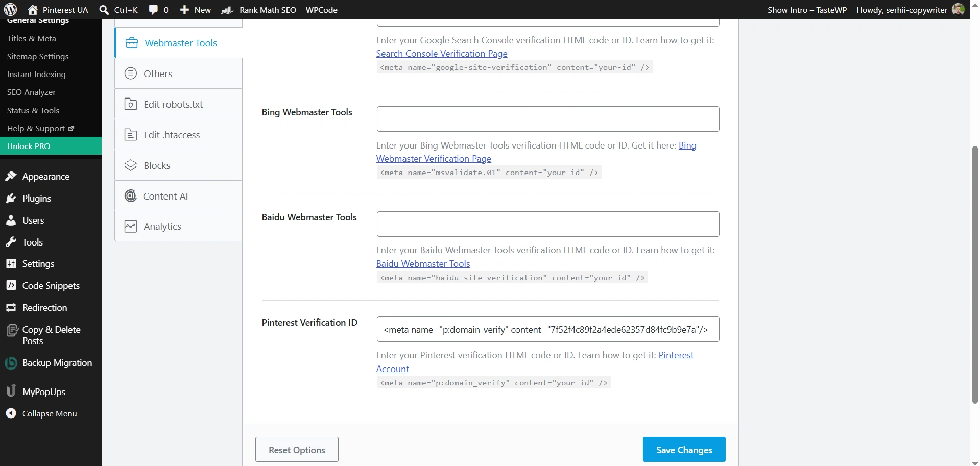Focus the Bing Webmaster Tools input field
The height and width of the screenshot is (466, 980).
point(548,119)
